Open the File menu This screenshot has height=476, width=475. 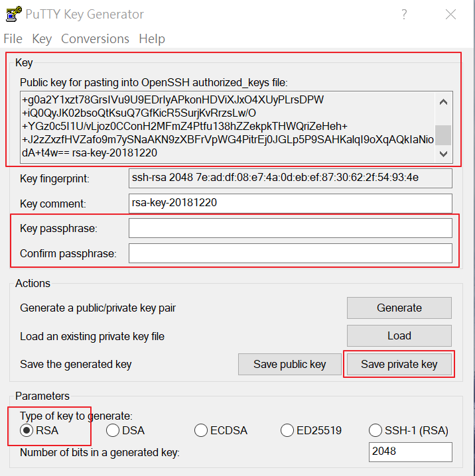click(x=13, y=39)
